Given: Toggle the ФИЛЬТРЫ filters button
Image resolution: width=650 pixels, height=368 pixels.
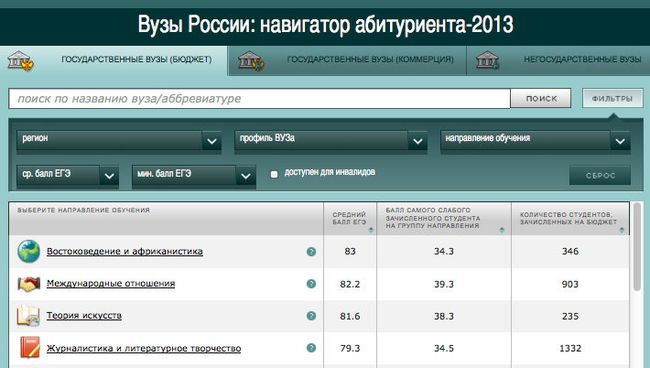Looking at the screenshot, I should pyautogui.click(x=612, y=99).
